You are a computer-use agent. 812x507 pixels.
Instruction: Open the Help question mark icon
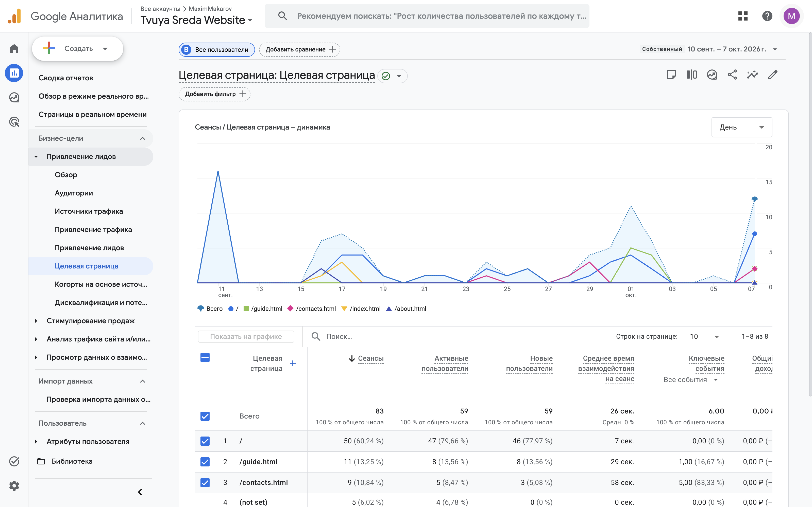[767, 16]
